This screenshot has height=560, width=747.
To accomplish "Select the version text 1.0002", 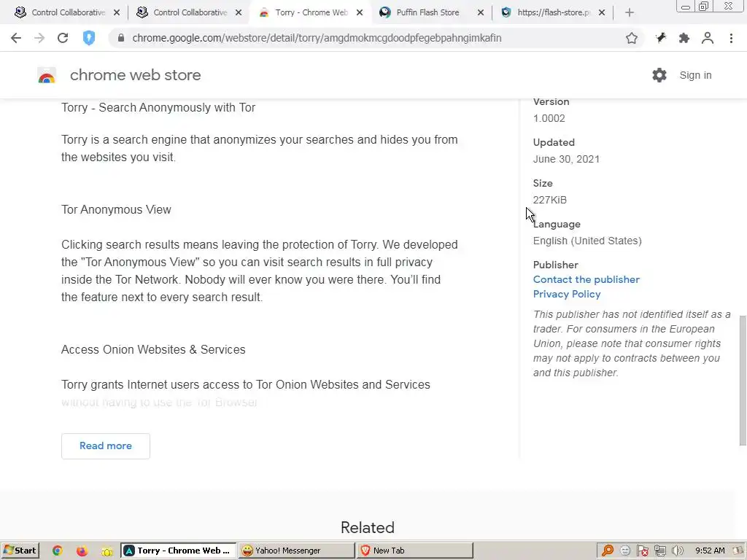I will (549, 119).
